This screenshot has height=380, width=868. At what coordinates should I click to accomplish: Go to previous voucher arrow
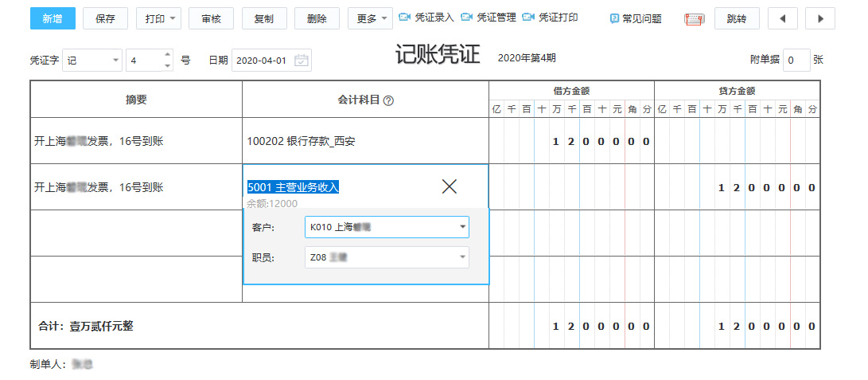pyautogui.click(x=783, y=19)
